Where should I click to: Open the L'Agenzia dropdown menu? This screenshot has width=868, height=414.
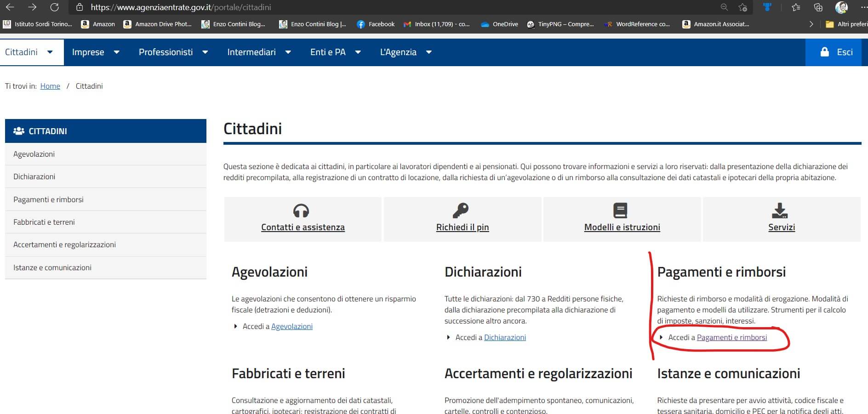(405, 52)
